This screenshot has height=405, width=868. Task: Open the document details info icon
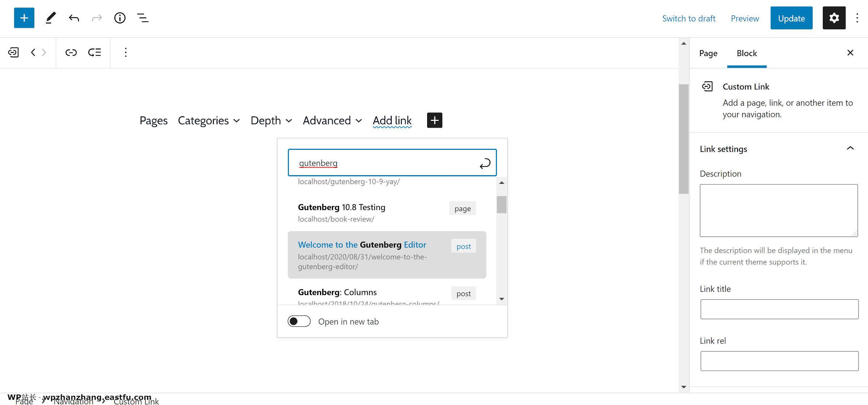pos(120,18)
